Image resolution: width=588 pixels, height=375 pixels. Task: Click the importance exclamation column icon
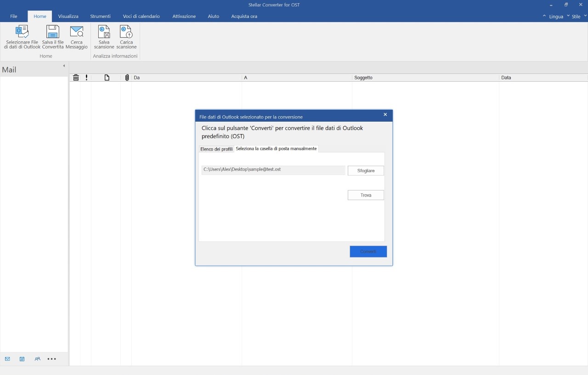pyautogui.click(x=86, y=78)
